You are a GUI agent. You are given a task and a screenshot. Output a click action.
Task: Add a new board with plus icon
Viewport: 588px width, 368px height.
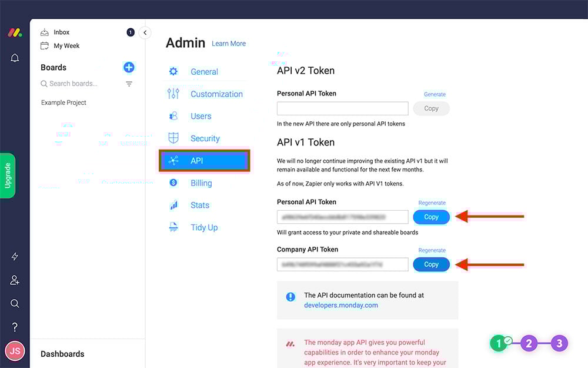pyautogui.click(x=129, y=67)
